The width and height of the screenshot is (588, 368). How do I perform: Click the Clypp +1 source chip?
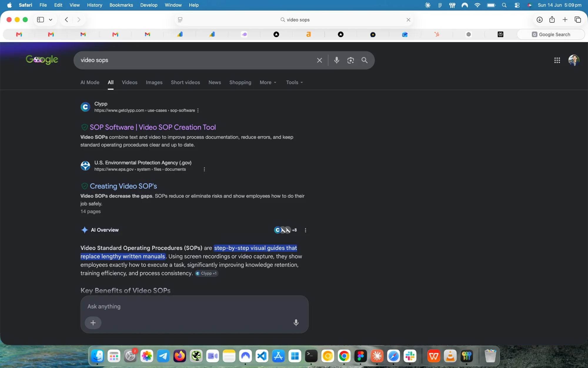(206, 273)
